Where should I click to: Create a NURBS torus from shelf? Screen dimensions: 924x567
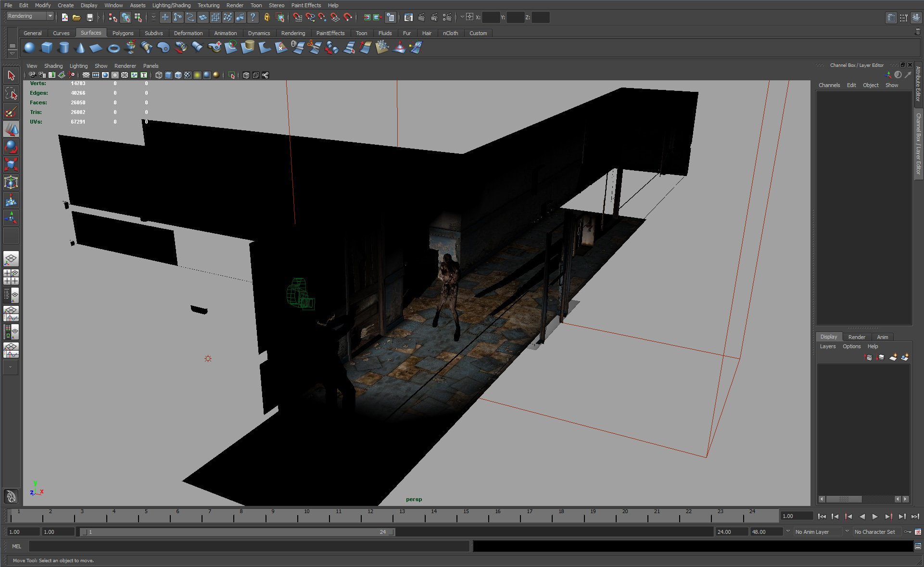pos(114,48)
